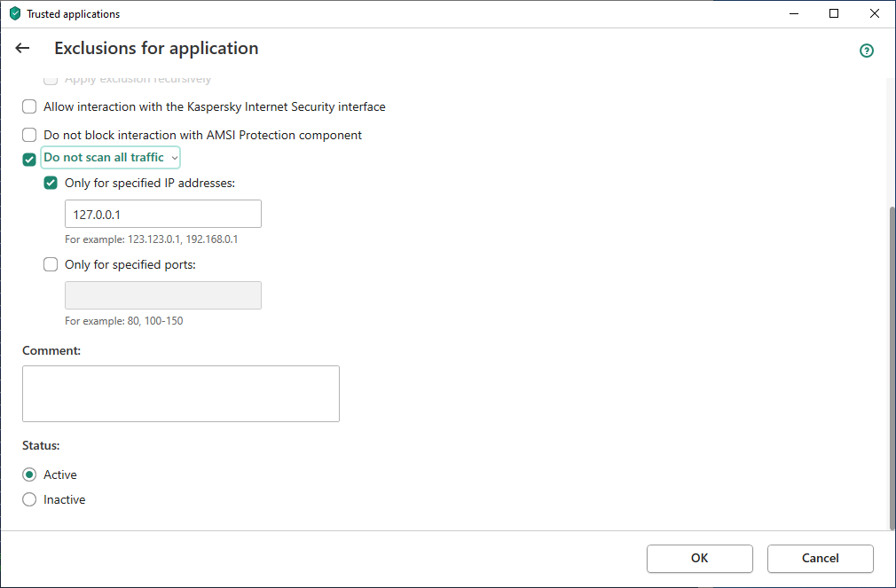The height and width of the screenshot is (588, 896).
Task: Click the IP address field containing 127.0.0.1
Action: point(163,214)
